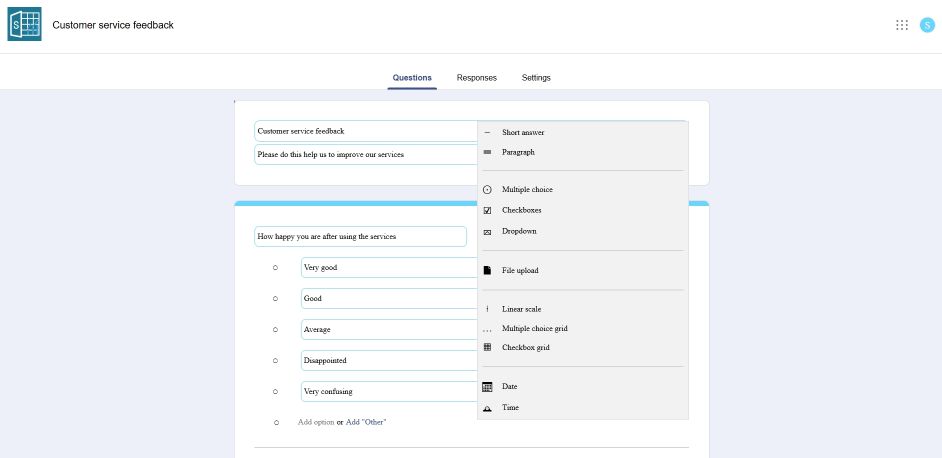Choose Multiple choice question type

527,189
